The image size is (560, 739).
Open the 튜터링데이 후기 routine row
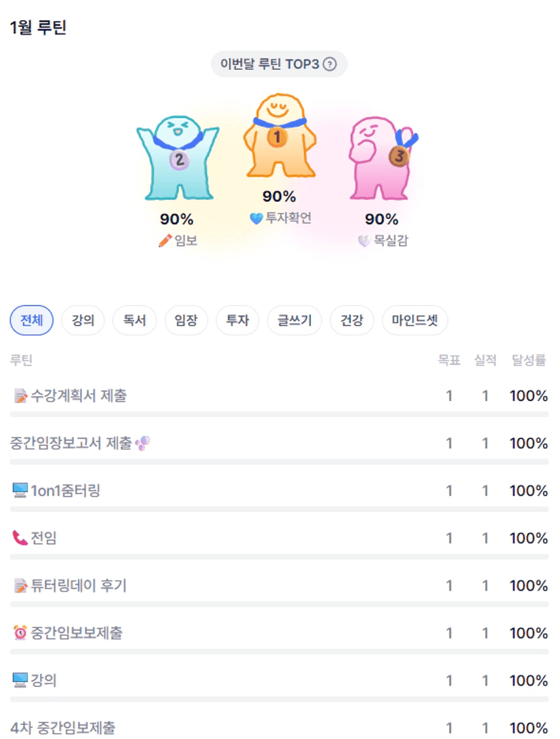(x=79, y=586)
